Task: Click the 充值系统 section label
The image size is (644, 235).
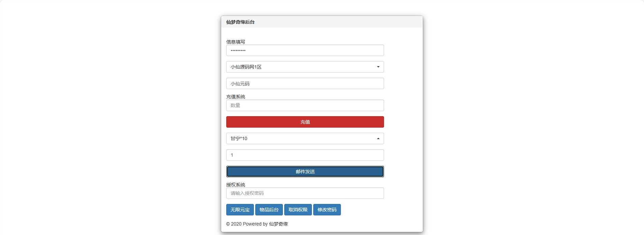Action: pos(235,97)
